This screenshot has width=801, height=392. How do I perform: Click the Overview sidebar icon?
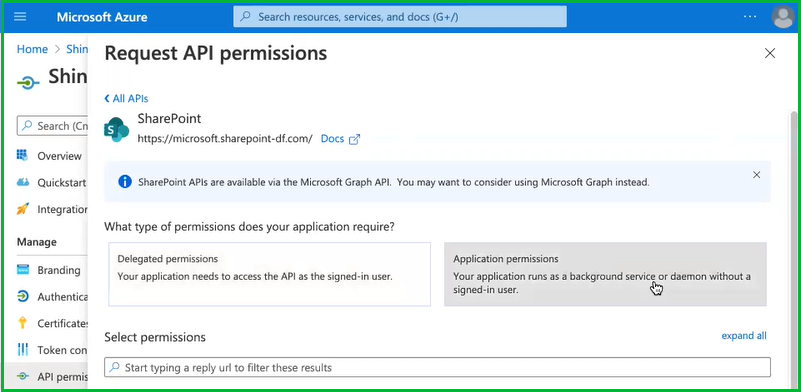pyautogui.click(x=22, y=155)
